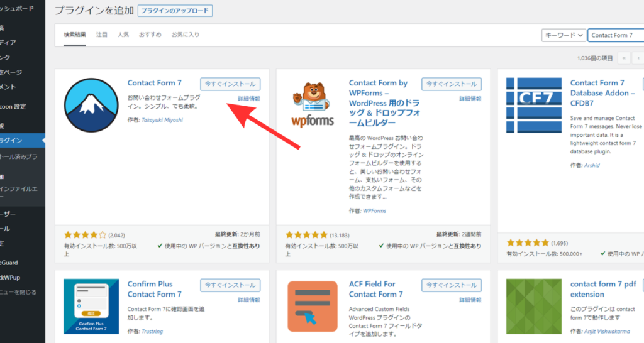Open the contact form 7 pdf extension title link
Viewport: 644px width, 343px height.
pos(603,289)
